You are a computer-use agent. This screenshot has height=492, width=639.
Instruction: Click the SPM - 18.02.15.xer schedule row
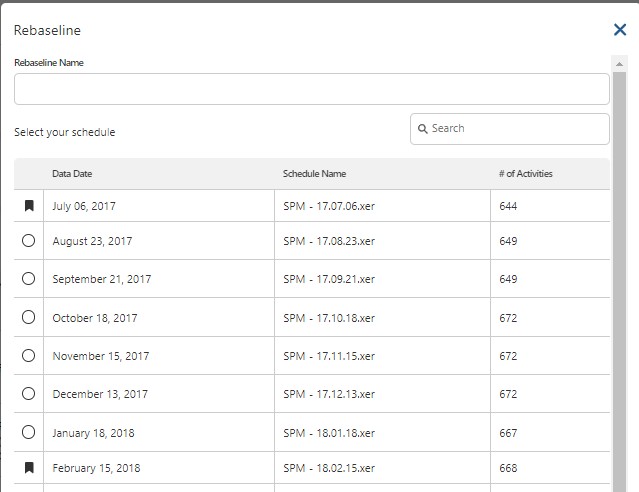[329, 468]
